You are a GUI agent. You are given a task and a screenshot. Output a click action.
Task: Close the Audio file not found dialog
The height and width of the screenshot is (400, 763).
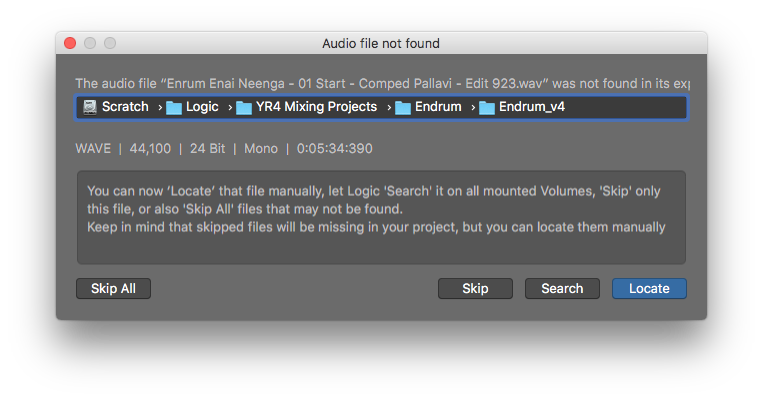click(70, 43)
